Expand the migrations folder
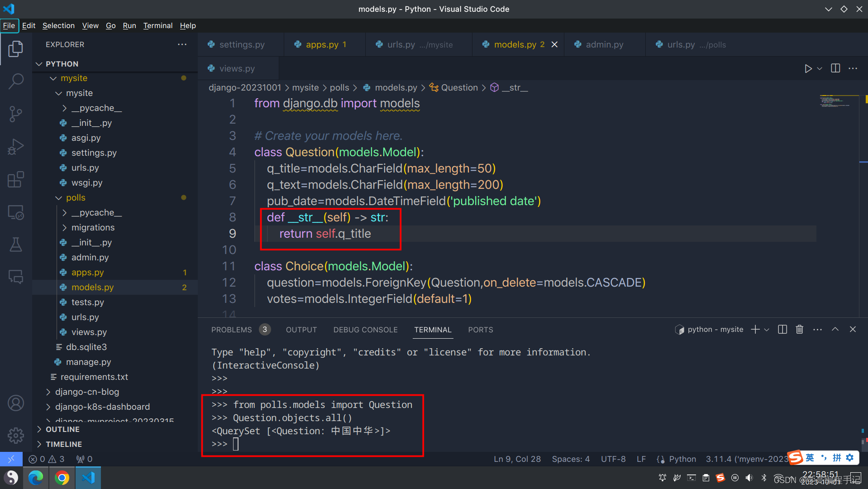Image resolution: width=868 pixels, height=489 pixels. (92, 228)
